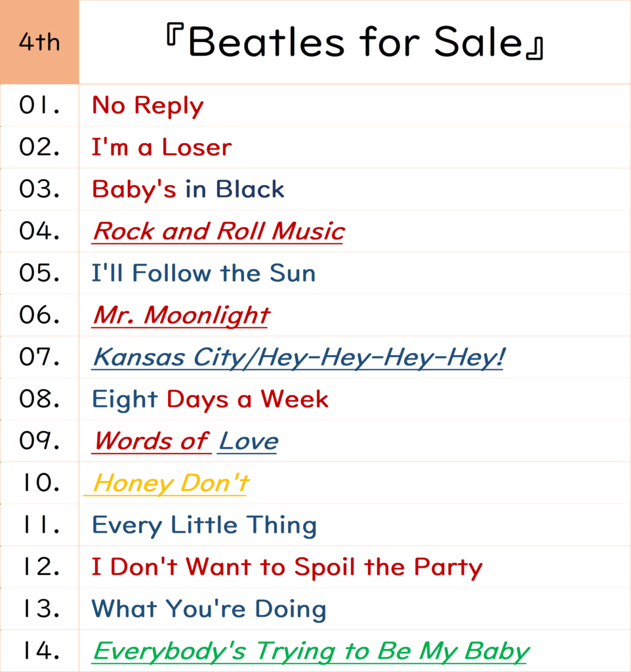Open green "Everybody's Trying to Be My Baby"

(x=310, y=652)
